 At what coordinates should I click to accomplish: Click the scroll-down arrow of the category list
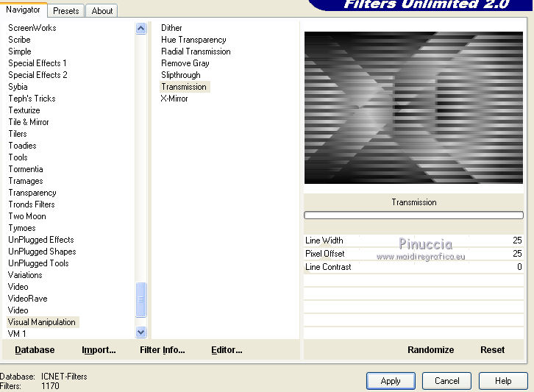(x=140, y=332)
